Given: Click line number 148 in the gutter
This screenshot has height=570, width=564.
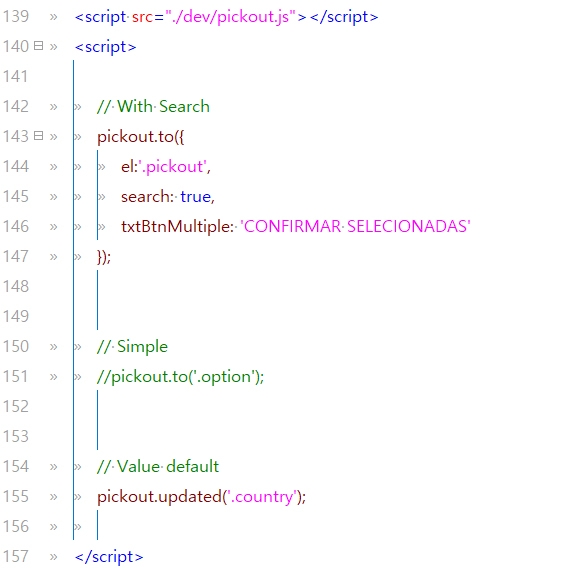Looking at the screenshot, I should click(x=16, y=286).
